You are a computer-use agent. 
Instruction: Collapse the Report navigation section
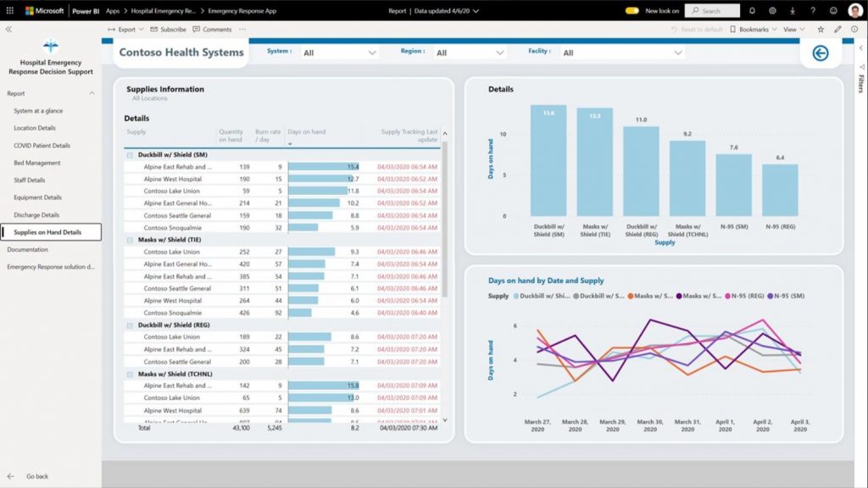[x=92, y=93]
